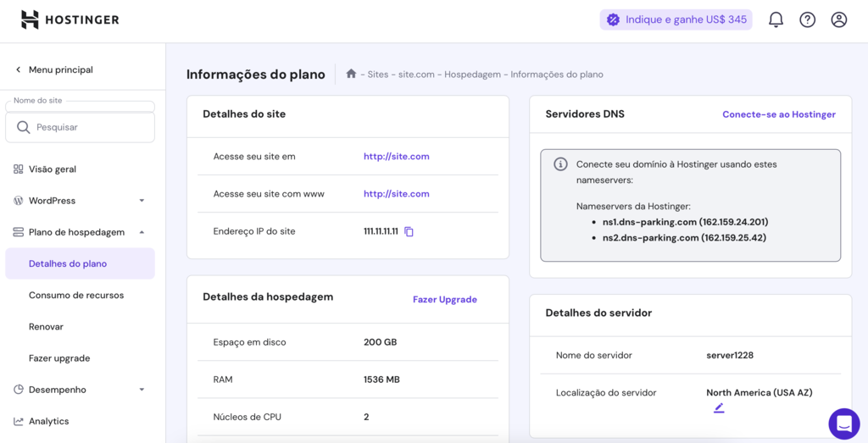Select Renovar in the sidebar
Screen dimensions: 868x443
tap(46, 327)
